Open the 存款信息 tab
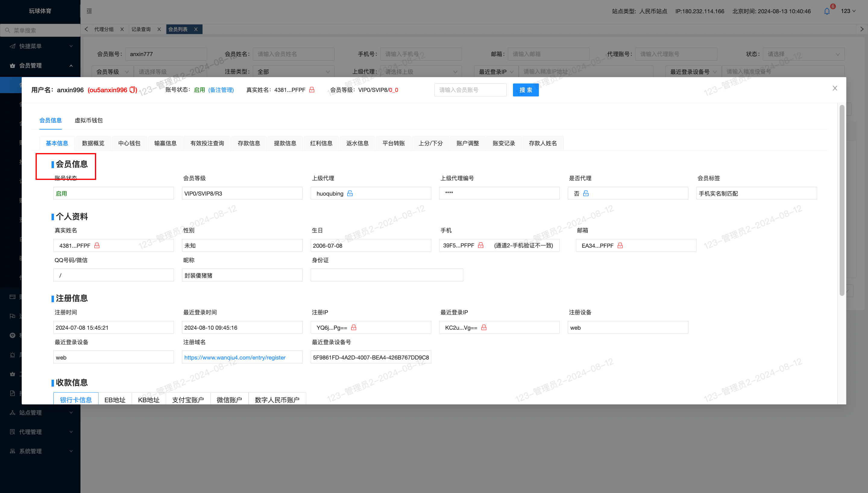868x493 pixels. [249, 143]
